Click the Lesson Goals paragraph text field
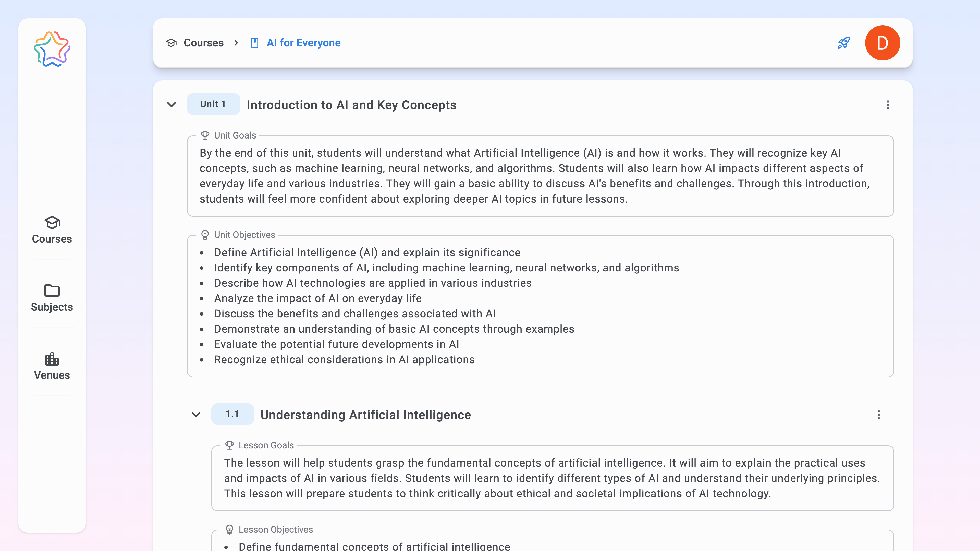980x551 pixels. (552, 478)
